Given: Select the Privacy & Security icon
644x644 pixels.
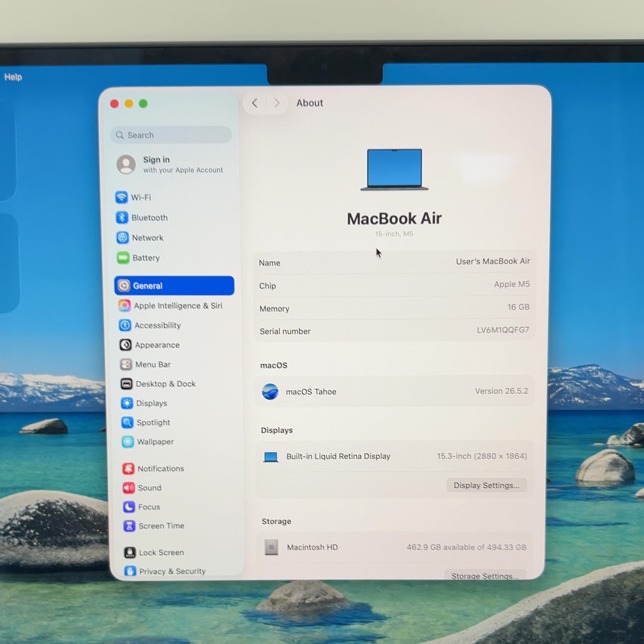Looking at the screenshot, I should [x=130, y=571].
